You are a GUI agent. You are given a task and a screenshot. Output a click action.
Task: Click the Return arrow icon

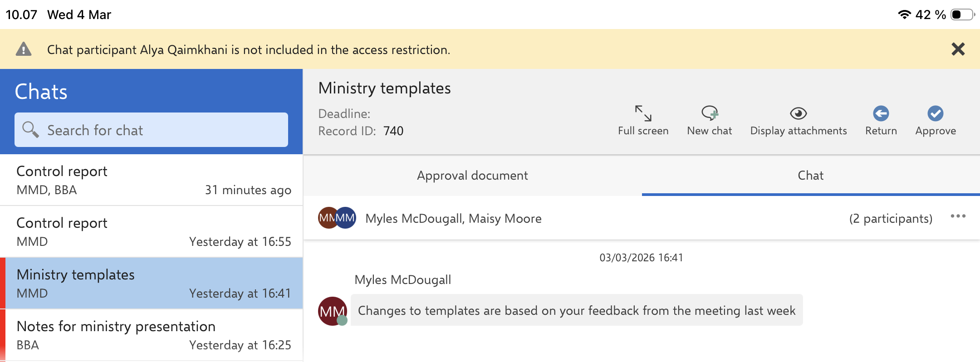[x=881, y=113]
